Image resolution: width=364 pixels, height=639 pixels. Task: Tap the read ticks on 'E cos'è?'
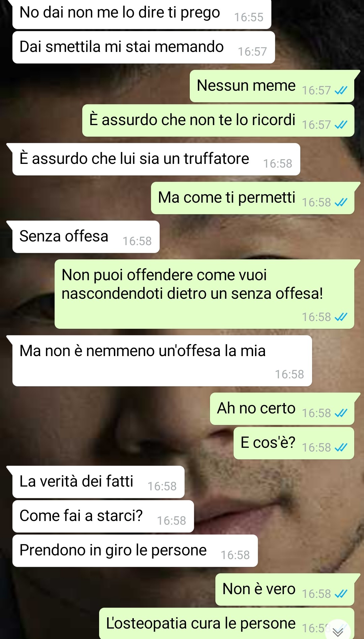point(341,447)
